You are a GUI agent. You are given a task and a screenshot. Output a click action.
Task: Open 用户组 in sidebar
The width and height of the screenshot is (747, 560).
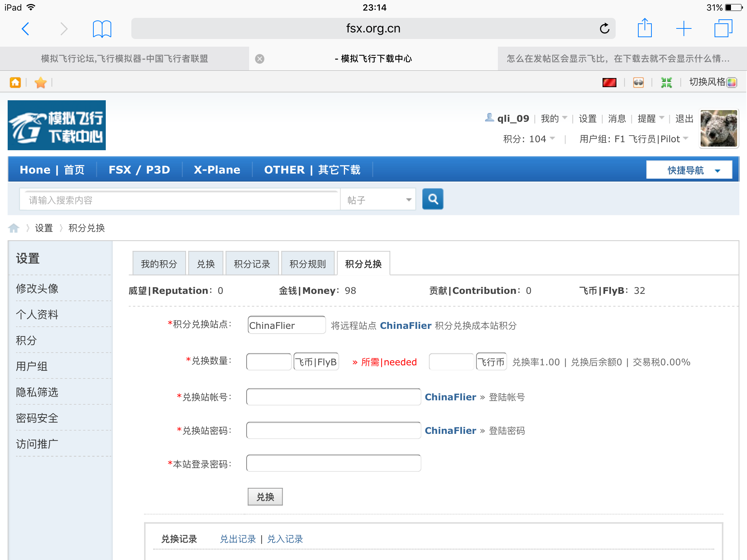pos(32,366)
